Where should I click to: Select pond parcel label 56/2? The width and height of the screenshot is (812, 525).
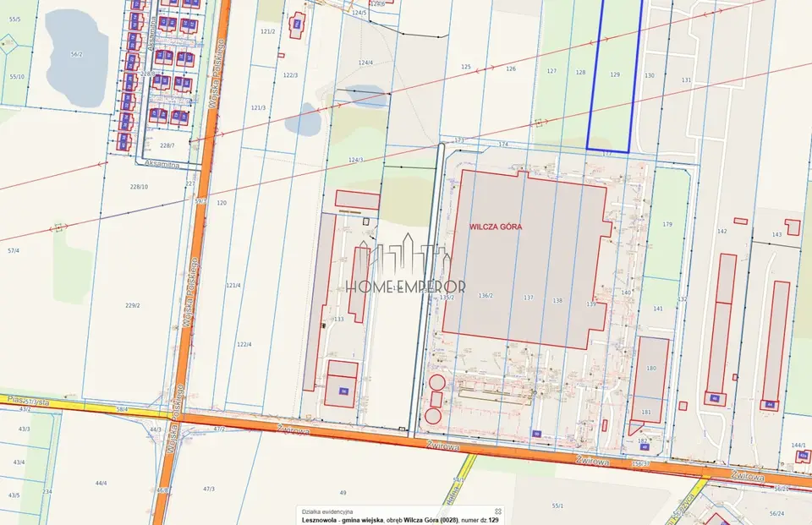coord(77,54)
